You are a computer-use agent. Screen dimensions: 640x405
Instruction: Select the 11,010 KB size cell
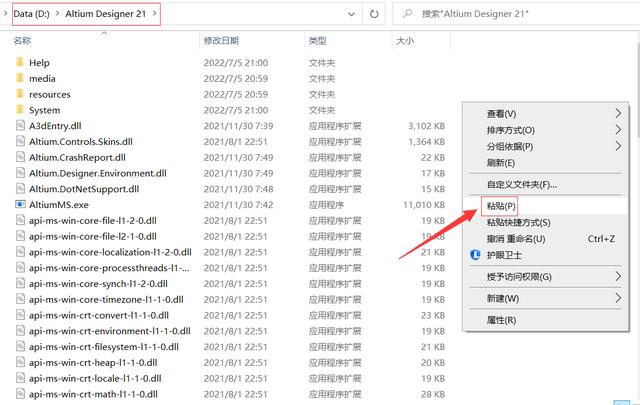click(x=424, y=205)
